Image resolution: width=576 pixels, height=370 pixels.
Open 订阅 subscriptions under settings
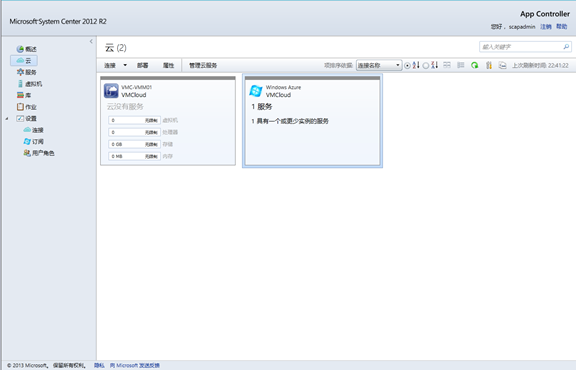tap(33, 141)
